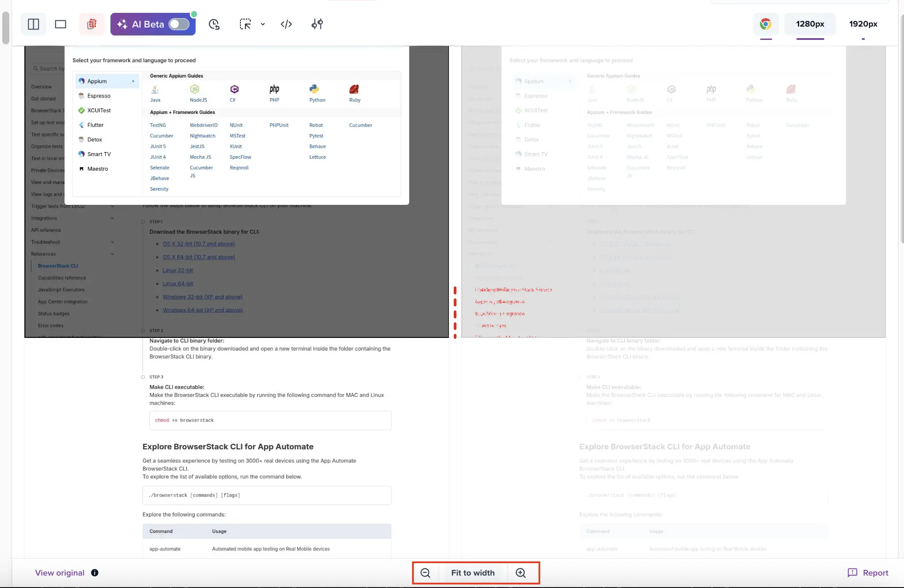This screenshot has width=904, height=588.
Task: Select the region selection tool icon
Action: point(245,24)
